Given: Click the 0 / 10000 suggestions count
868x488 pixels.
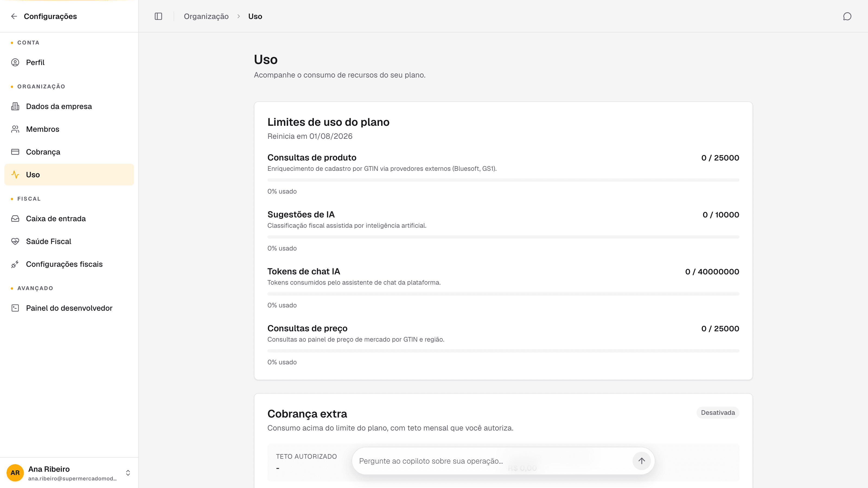Looking at the screenshot, I should (721, 214).
